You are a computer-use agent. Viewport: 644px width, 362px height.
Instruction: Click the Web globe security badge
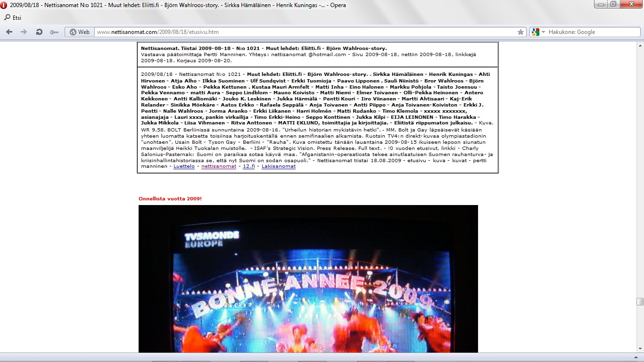[x=79, y=32]
